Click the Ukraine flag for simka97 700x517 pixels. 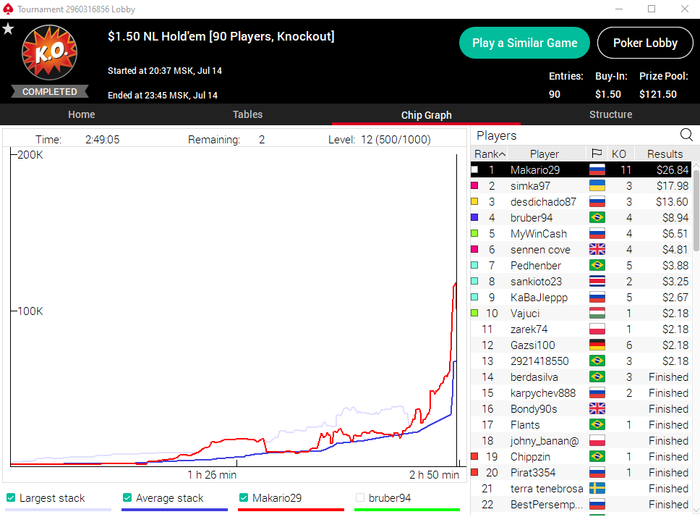[x=597, y=186]
